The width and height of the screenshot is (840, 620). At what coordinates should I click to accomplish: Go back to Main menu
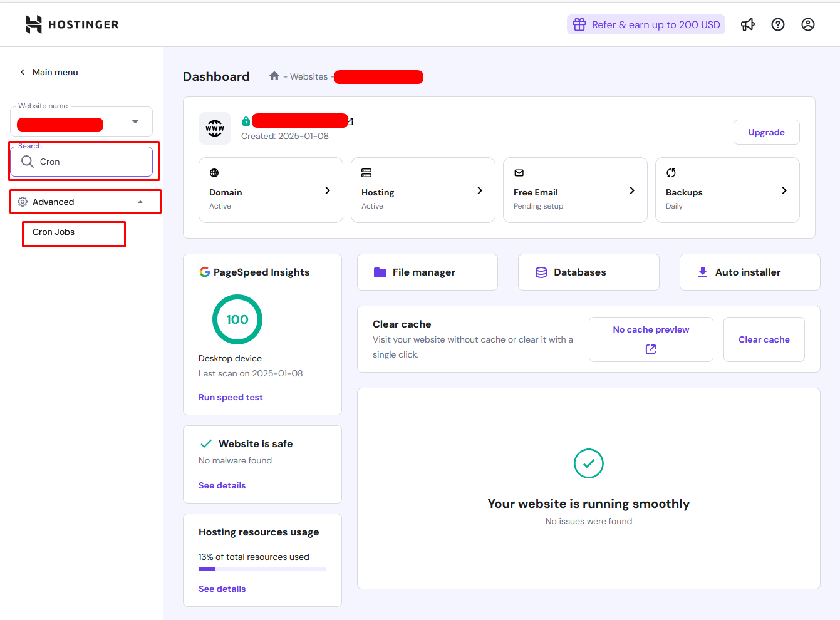pyautogui.click(x=49, y=72)
